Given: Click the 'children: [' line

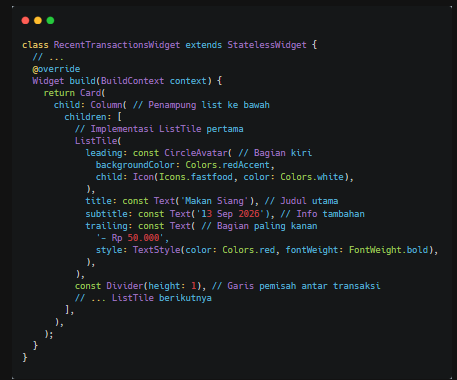Looking at the screenshot, I should pyautogui.click(x=93, y=117).
